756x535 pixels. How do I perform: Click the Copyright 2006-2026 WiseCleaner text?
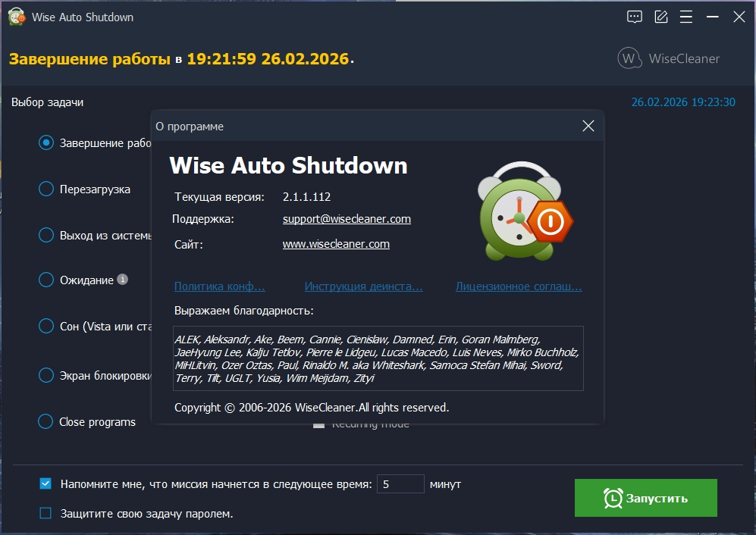click(312, 408)
